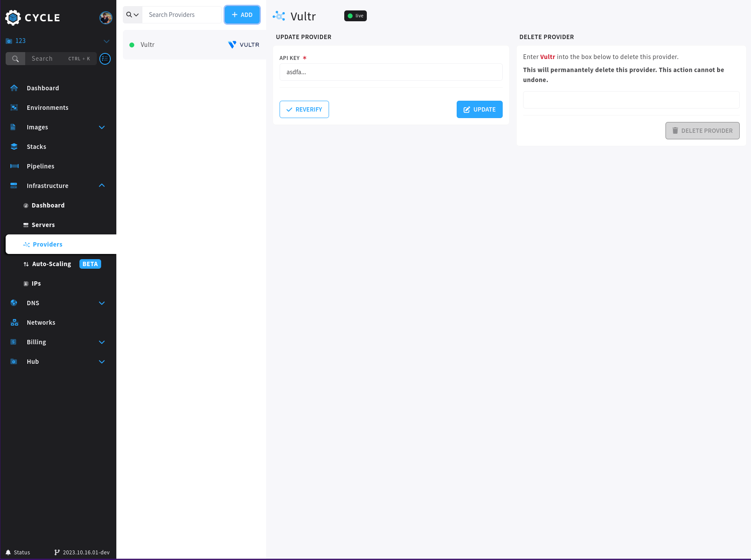Click version 2023.10.16.01-dev text
Screen dimensions: 751x560
point(86,553)
